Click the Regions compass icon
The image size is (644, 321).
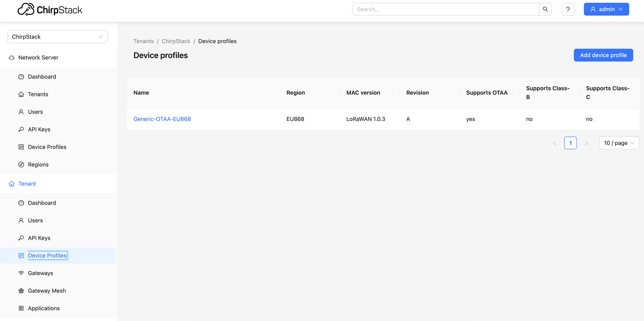(x=21, y=165)
